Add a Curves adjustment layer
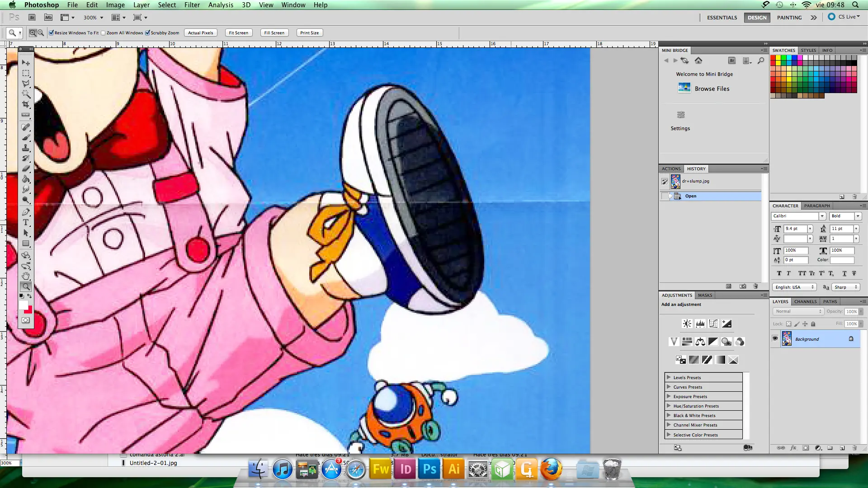 713,324
